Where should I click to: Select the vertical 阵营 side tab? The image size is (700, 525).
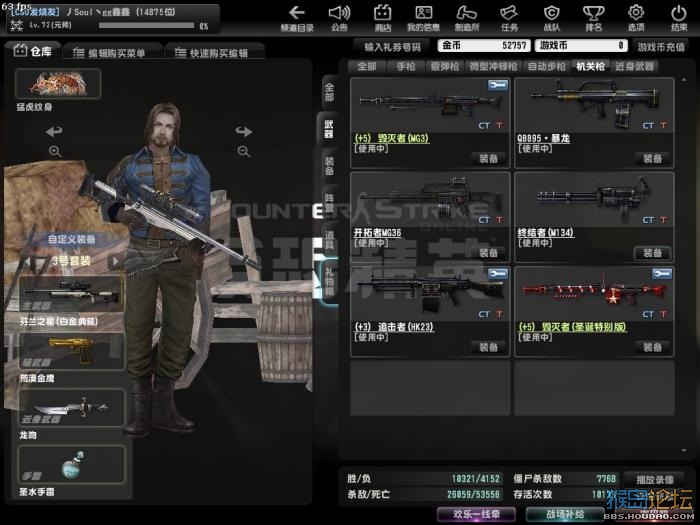329,202
